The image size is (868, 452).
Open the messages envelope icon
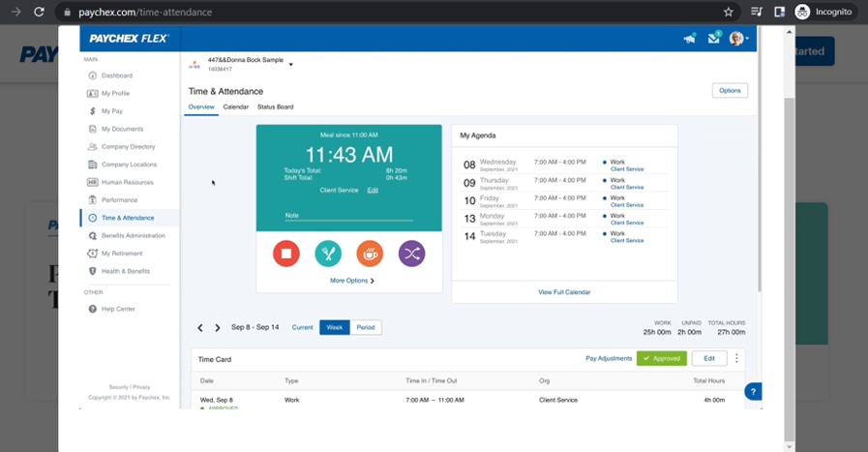[x=713, y=39]
